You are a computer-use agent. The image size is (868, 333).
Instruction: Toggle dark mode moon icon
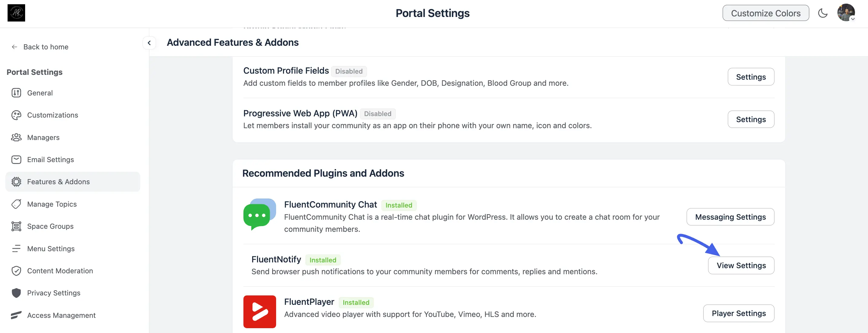tap(823, 13)
